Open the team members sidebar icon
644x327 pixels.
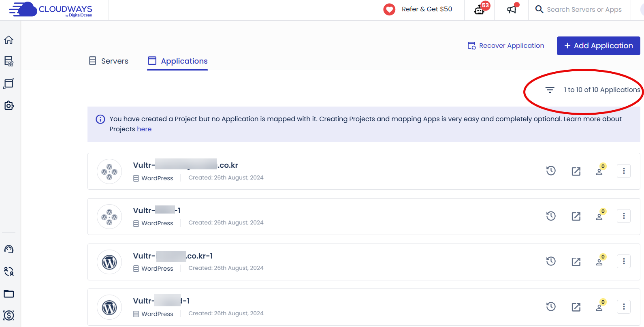coord(9,271)
